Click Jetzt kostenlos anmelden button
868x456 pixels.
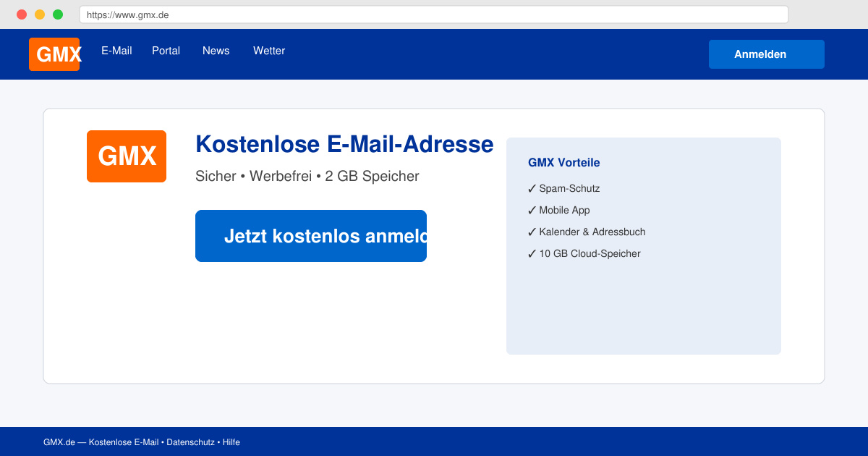[311, 236]
